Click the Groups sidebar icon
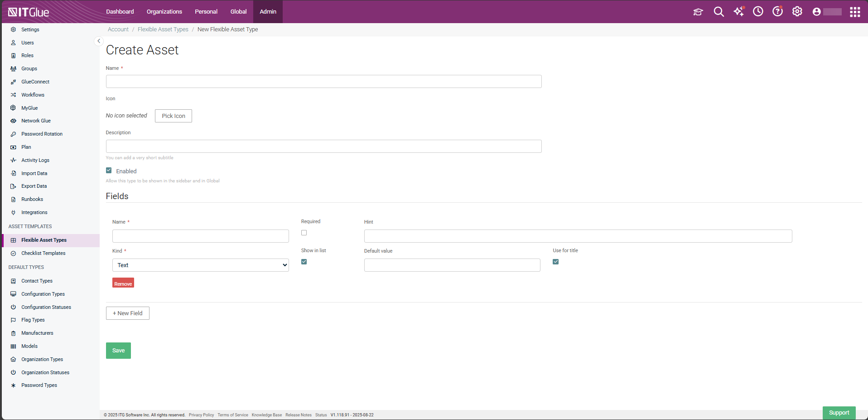This screenshot has width=868, height=420. point(13,68)
